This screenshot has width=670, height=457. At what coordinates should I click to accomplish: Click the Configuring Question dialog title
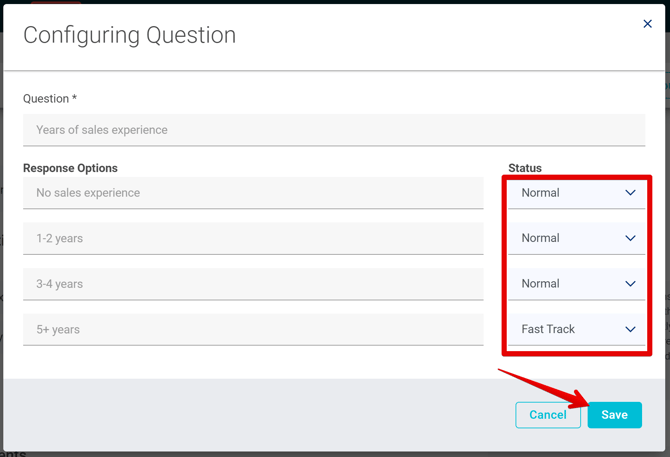tap(130, 35)
